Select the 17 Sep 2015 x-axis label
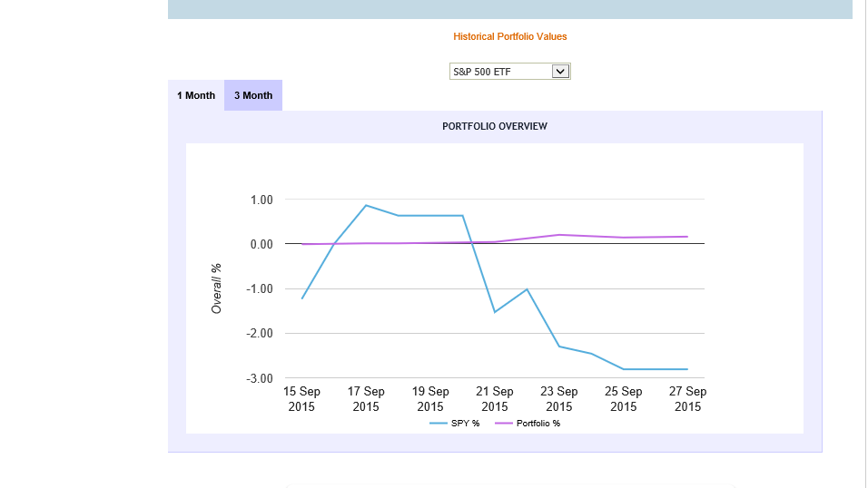The width and height of the screenshot is (868, 488). coord(366,399)
